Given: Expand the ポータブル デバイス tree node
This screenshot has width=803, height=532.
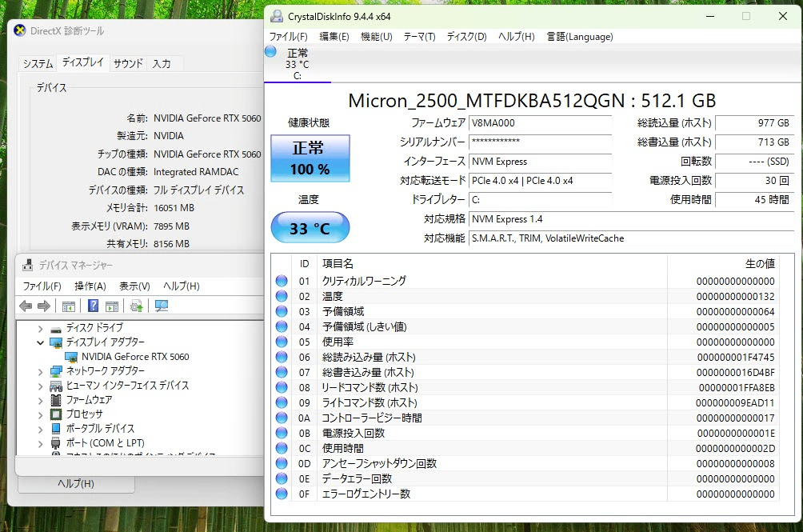Looking at the screenshot, I should pyautogui.click(x=41, y=429).
